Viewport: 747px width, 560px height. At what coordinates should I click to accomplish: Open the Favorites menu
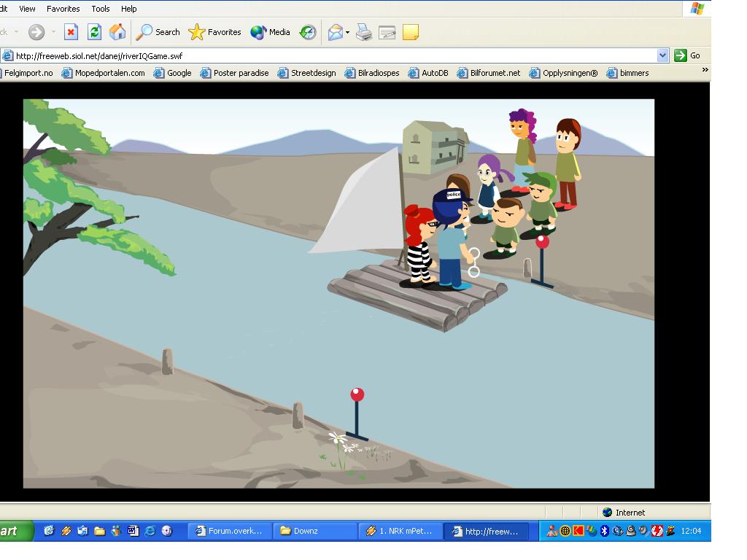(x=63, y=9)
